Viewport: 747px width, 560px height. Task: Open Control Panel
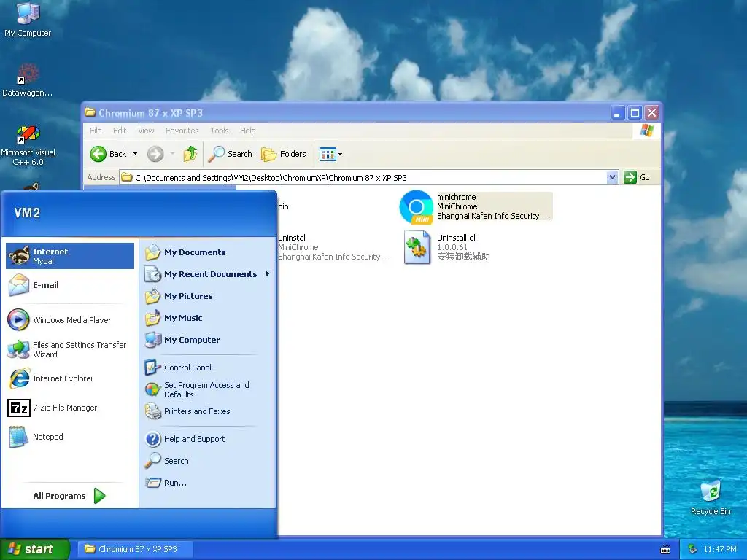207,367
